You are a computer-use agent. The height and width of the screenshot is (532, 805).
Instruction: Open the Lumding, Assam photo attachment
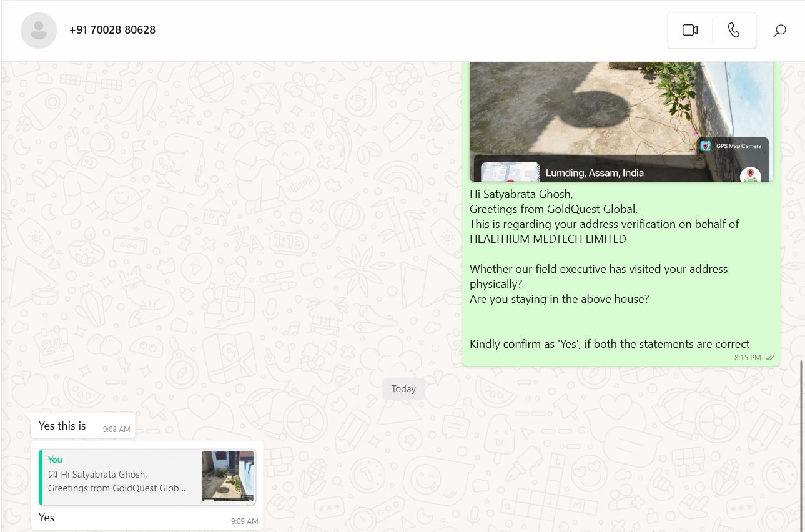pos(621,122)
